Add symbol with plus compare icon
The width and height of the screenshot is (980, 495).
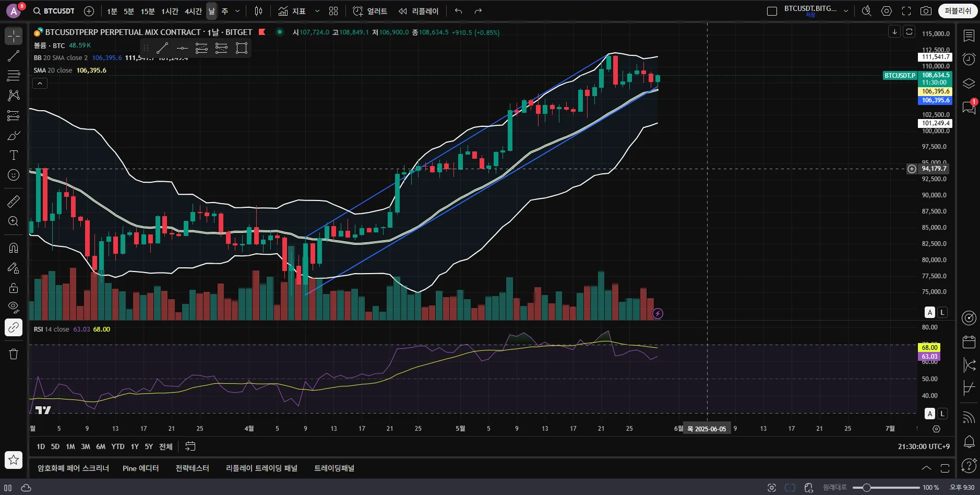coord(89,11)
